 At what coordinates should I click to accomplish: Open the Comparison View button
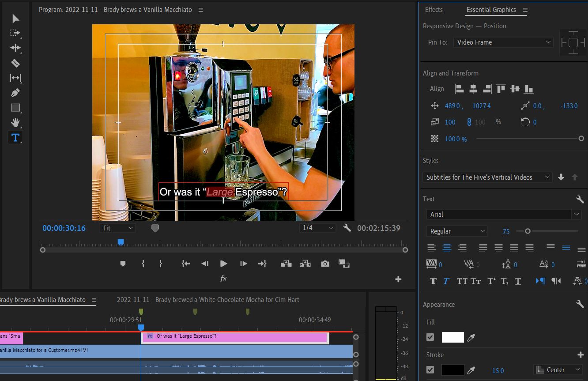tap(344, 264)
